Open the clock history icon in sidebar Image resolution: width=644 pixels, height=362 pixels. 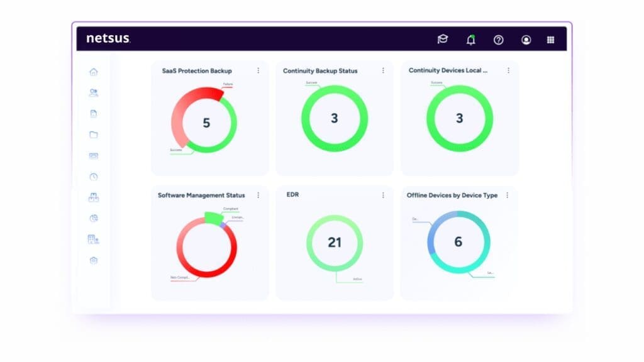(94, 177)
